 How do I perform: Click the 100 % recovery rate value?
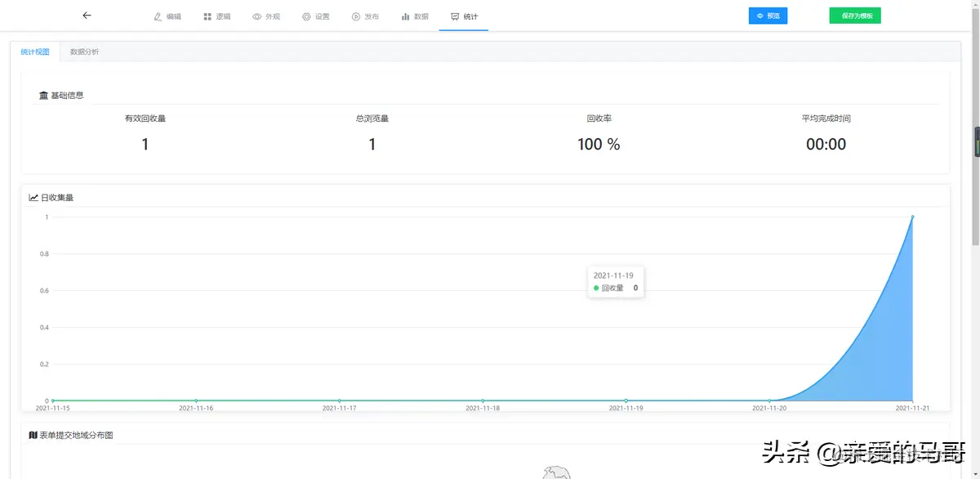(x=599, y=145)
